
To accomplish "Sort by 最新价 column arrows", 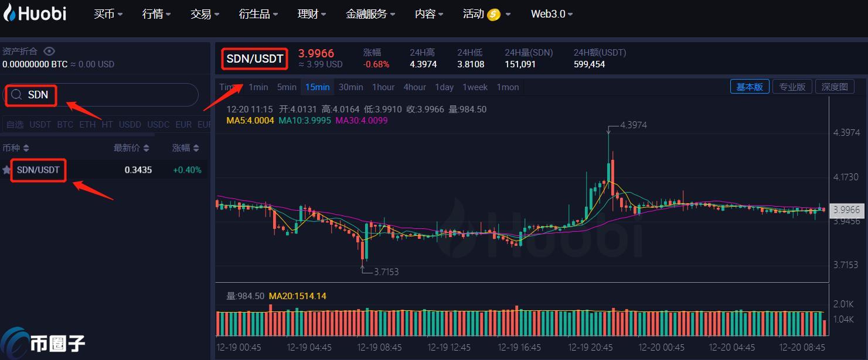I will tap(146, 148).
